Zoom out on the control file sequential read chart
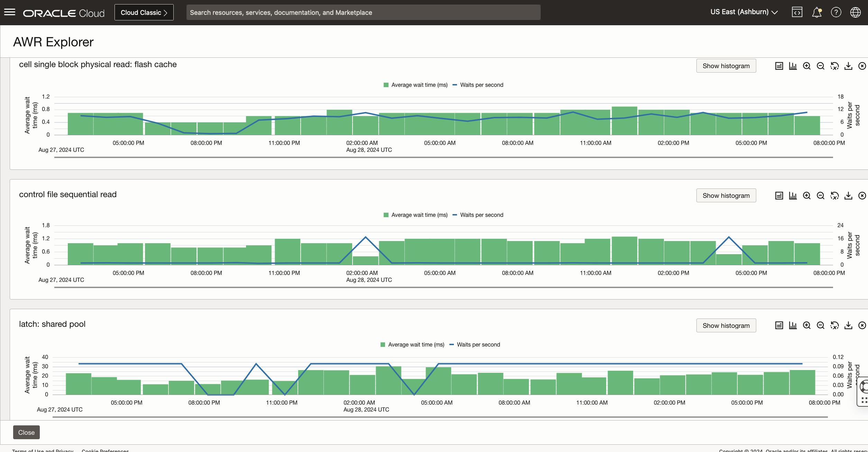The image size is (868, 452). 821,195
